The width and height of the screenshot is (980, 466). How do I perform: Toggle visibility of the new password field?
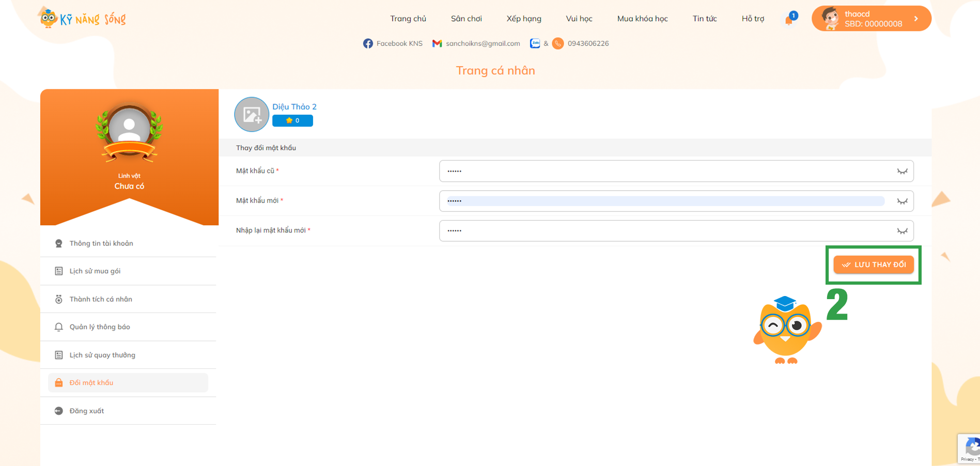coord(902,201)
